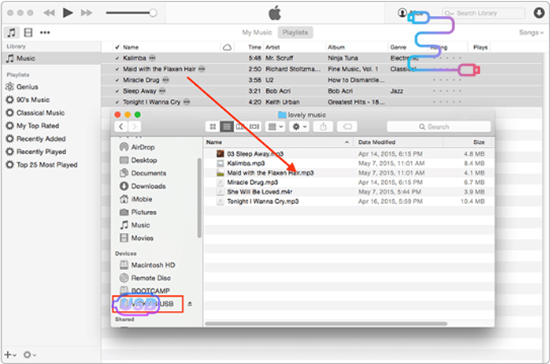
Task: Open the options button beside Sleep Away
Action: click(162, 91)
